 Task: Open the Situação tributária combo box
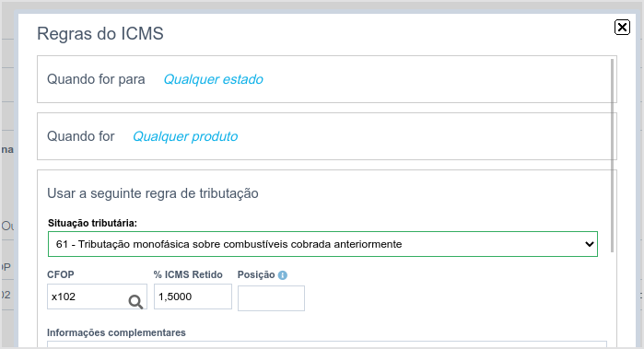coord(322,244)
